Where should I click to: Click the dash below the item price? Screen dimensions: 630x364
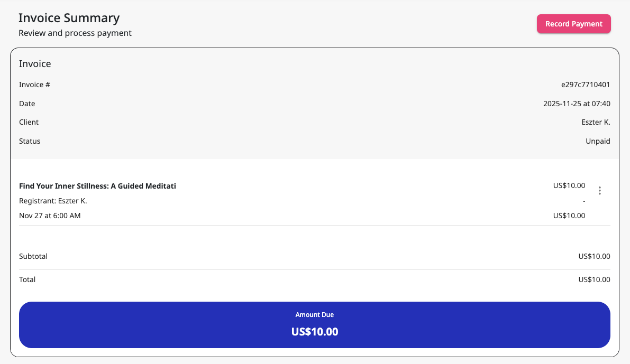pyautogui.click(x=583, y=201)
